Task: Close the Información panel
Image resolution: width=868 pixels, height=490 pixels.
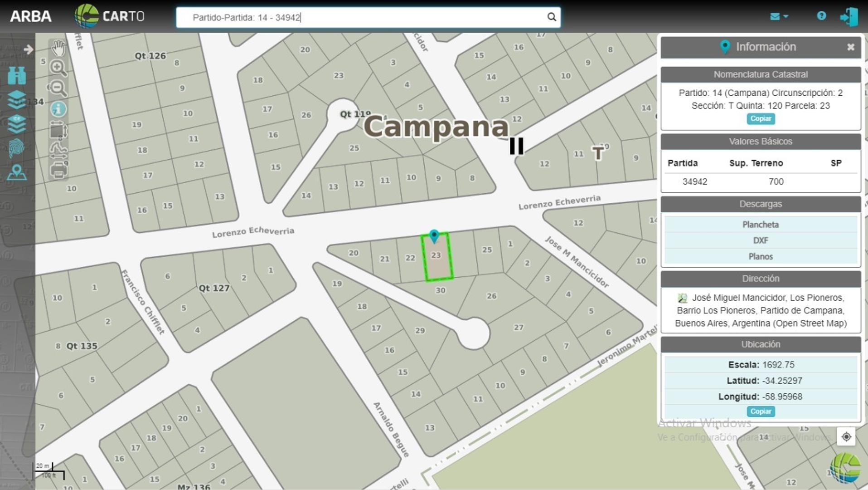Action: (x=850, y=47)
